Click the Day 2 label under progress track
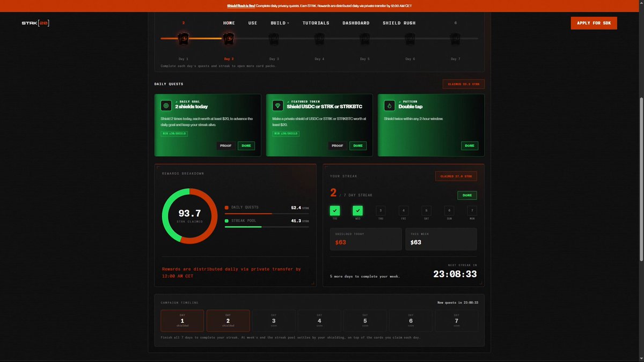 229,59
